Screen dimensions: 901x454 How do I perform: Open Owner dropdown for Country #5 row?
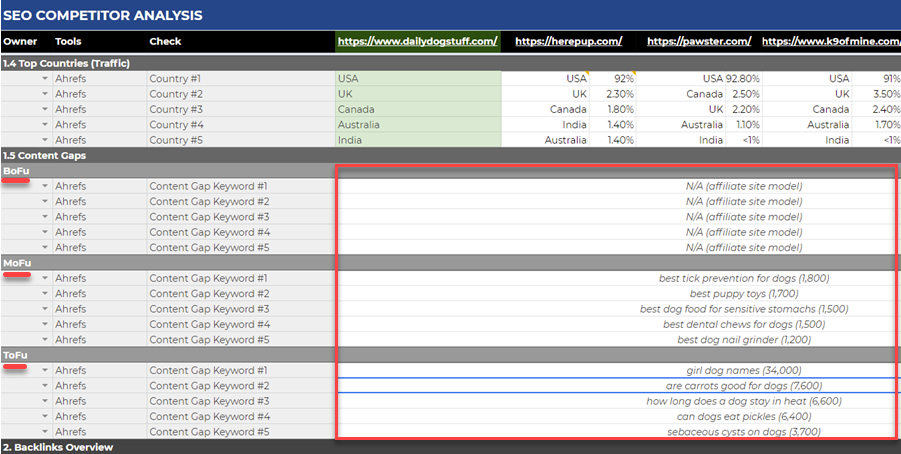(44, 140)
